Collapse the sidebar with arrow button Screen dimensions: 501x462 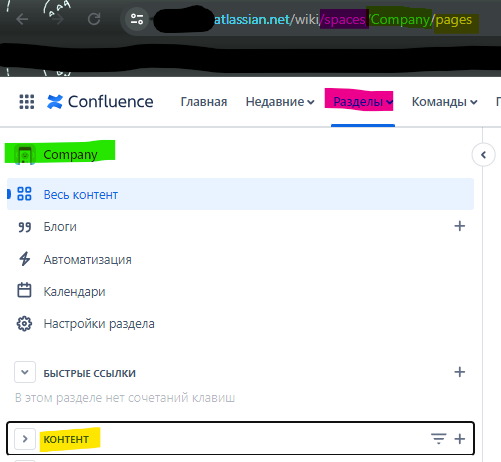(x=484, y=155)
